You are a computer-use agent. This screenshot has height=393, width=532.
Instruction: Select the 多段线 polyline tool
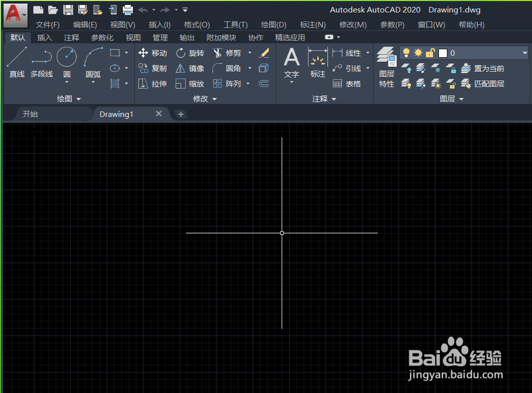[41, 63]
